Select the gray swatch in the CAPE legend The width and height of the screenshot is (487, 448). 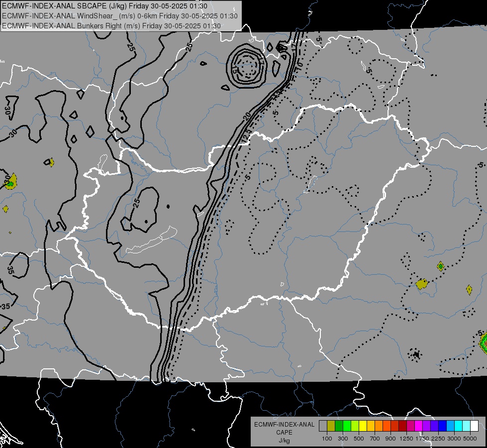point(323,426)
